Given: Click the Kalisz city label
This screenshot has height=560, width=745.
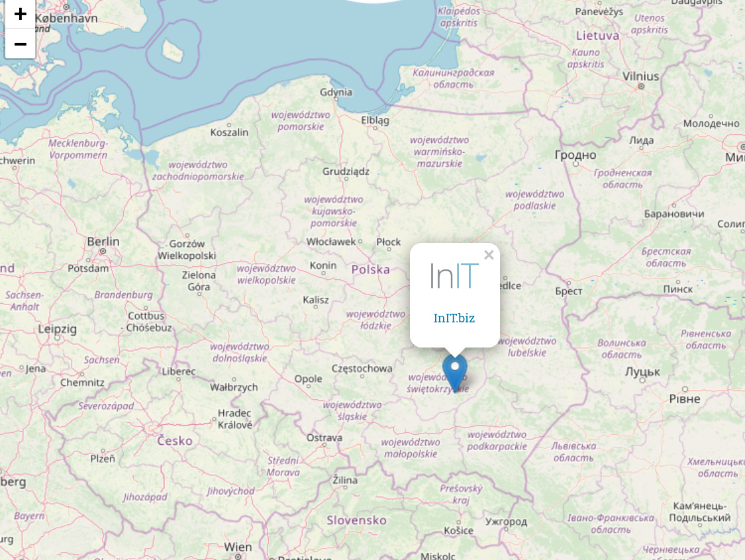Looking at the screenshot, I should point(315,300).
